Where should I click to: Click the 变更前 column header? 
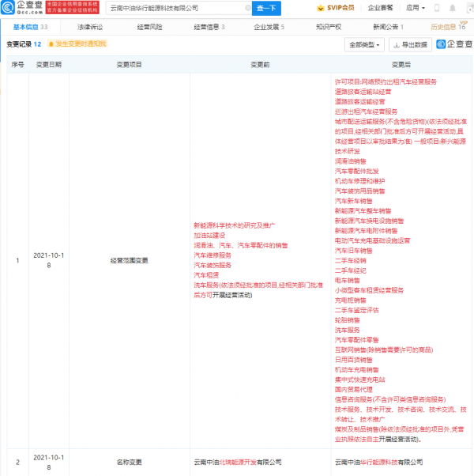point(260,65)
